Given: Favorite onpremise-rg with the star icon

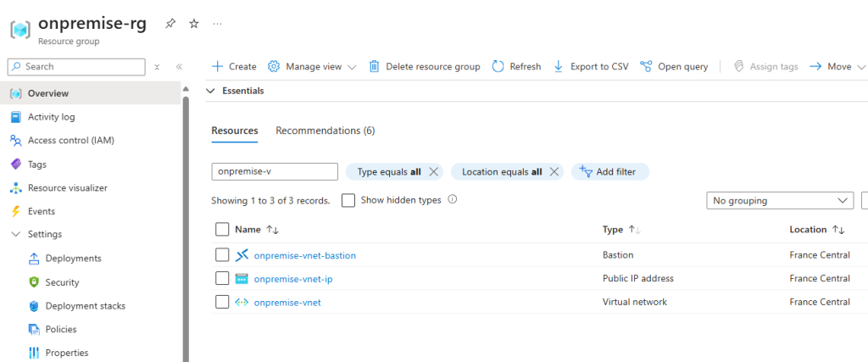Looking at the screenshot, I should pyautogui.click(x=194, y=24).
